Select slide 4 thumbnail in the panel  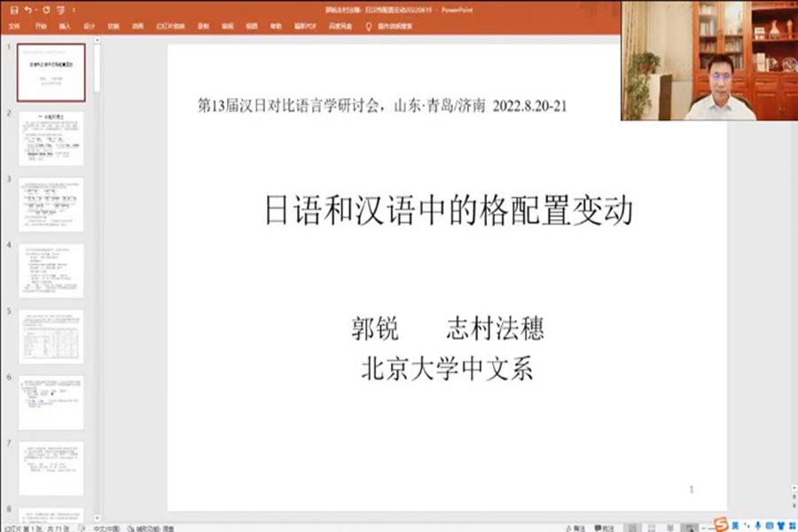click(51, 270)
